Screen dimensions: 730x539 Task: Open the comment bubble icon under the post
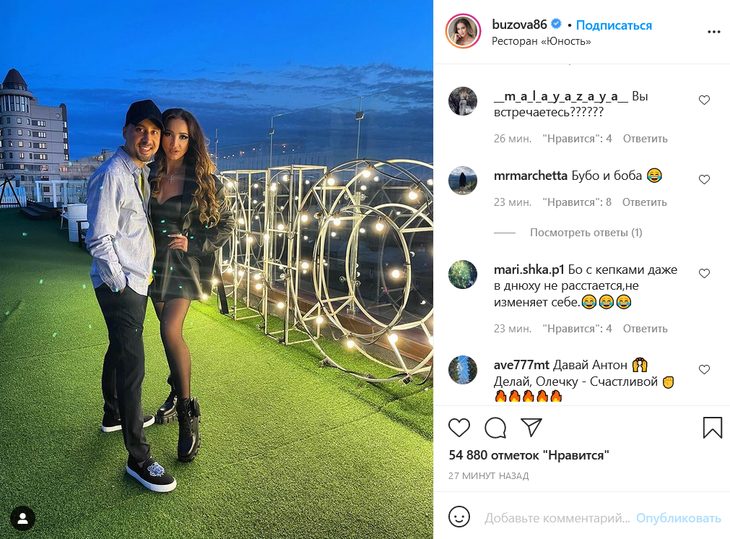click(x=495, y=428)
